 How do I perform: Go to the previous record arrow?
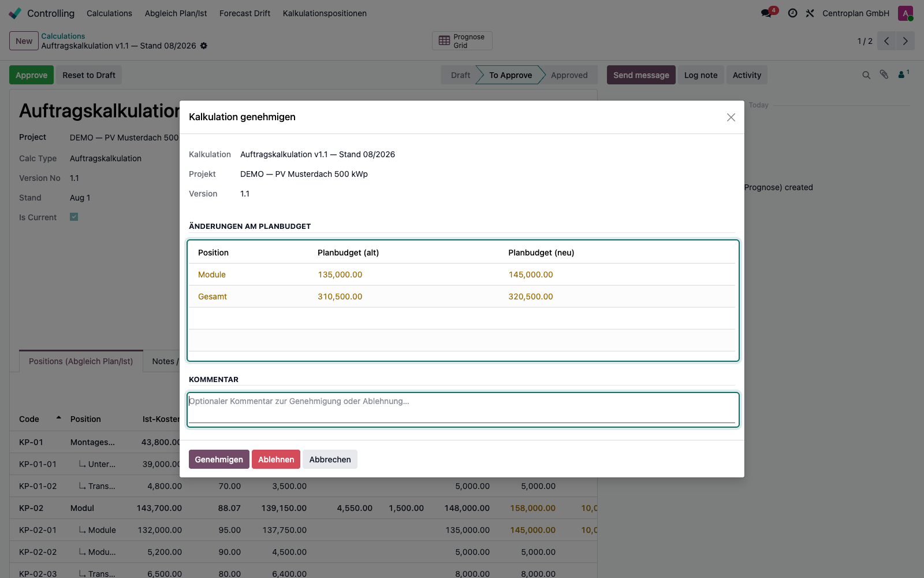886,41
